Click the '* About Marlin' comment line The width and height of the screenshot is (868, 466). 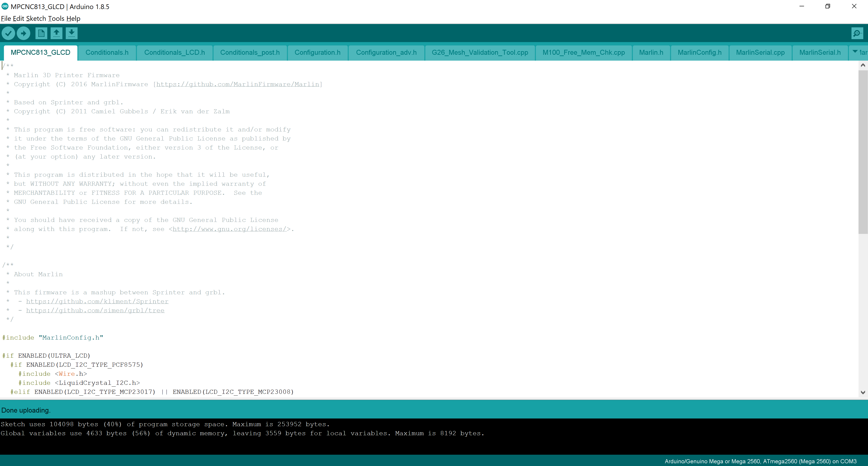click(x=34, y=274)
